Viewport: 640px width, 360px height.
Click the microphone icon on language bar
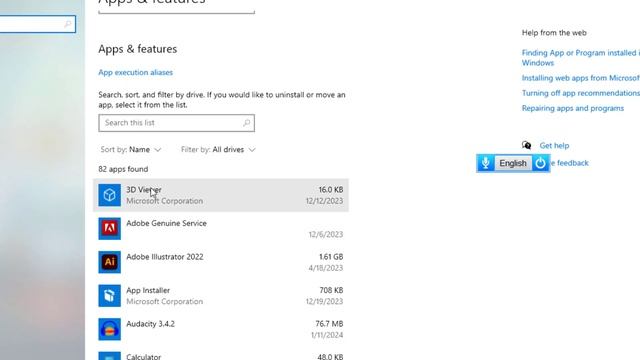[x=486, y=163]
